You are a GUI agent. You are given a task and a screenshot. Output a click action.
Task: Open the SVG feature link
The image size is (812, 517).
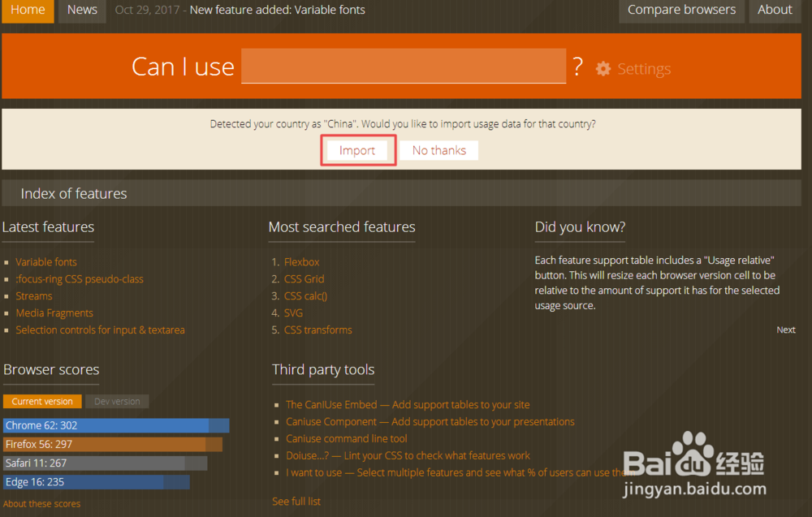[x=293, y=313]
